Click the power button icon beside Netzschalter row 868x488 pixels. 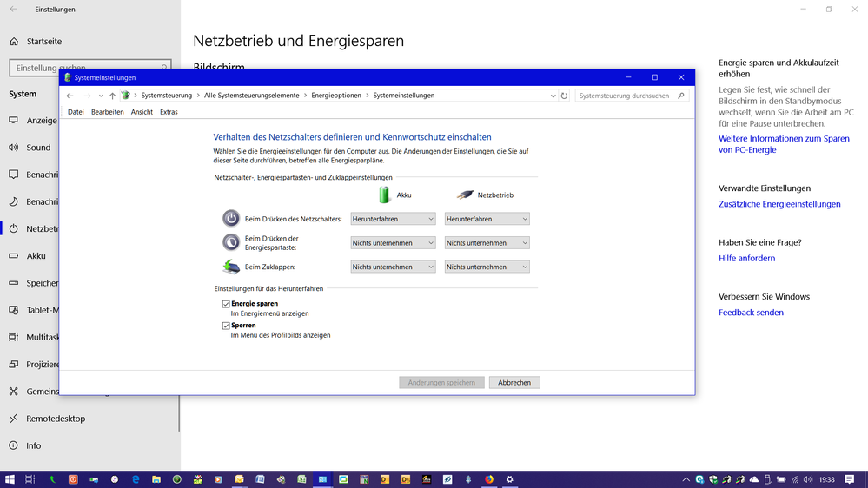click(x=231, y=218)
